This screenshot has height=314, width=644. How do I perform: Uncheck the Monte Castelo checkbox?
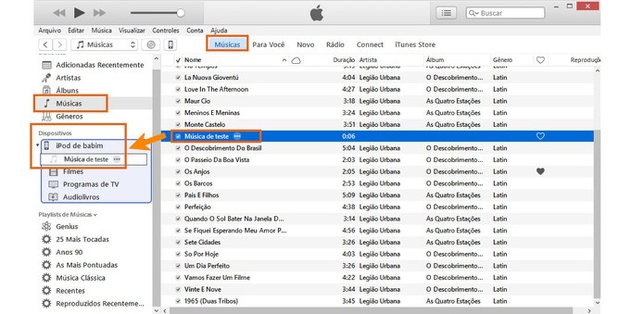coord(178,124)
